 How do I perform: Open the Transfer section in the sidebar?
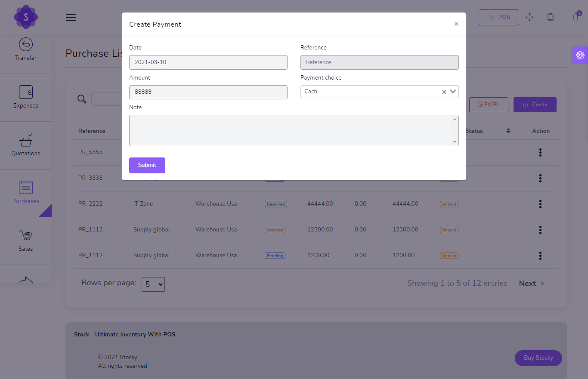click(x=25, y=49)
